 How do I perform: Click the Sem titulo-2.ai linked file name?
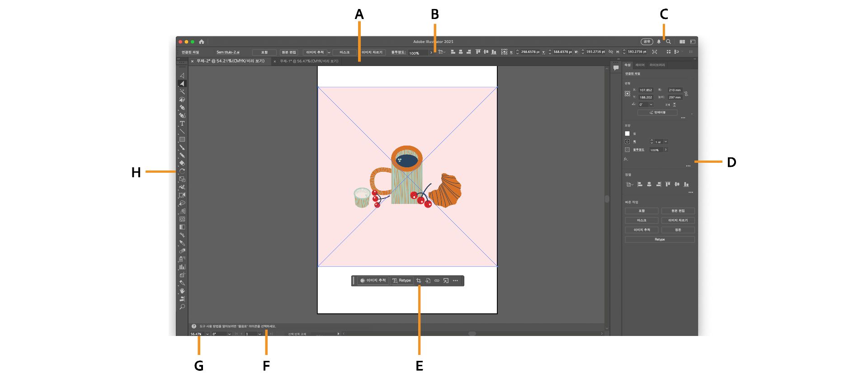tap(228, 52)
